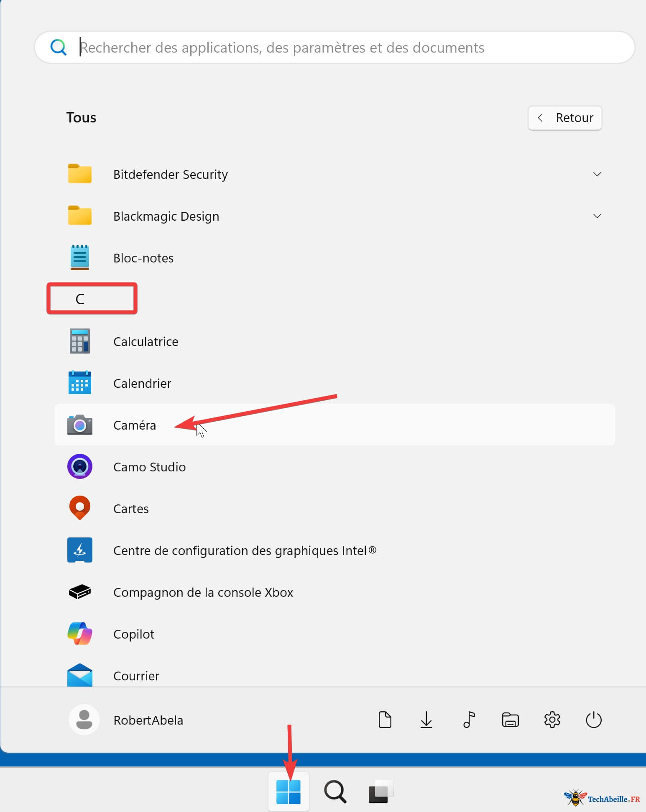Open Calculatrice via its calculator icon
Screen dimensions: 646x812
[79, 341]
